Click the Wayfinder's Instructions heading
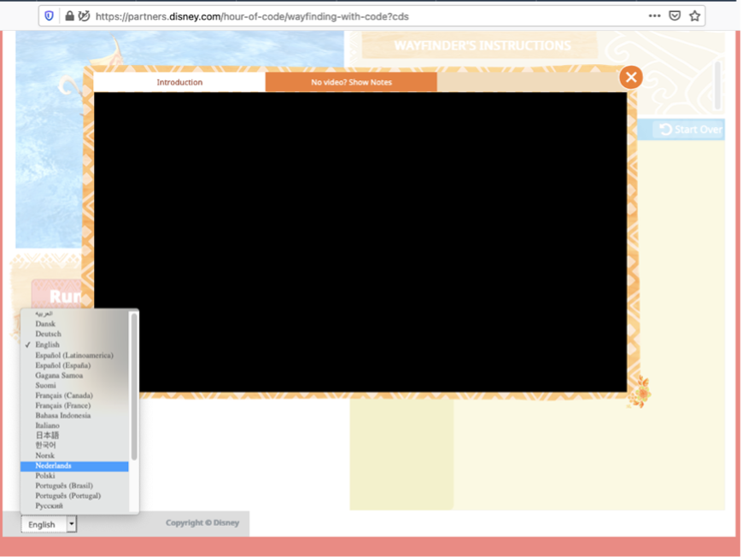This screenshot has height=560, width=743. click(483, 45)
